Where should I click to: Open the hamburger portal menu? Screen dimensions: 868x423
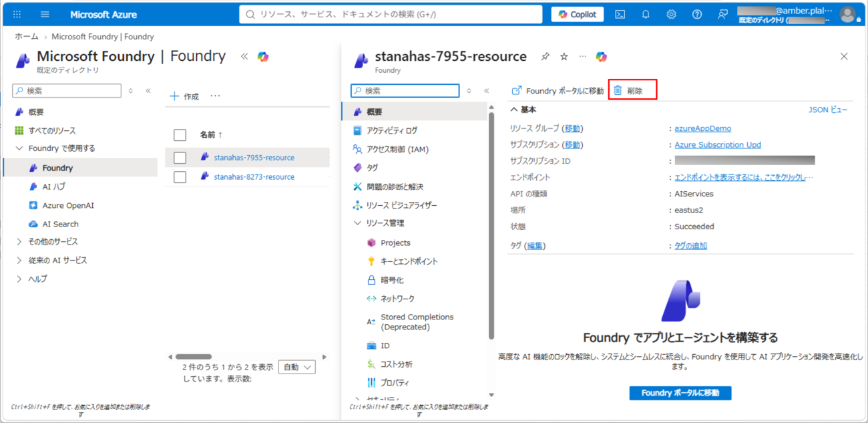[45, 14]
